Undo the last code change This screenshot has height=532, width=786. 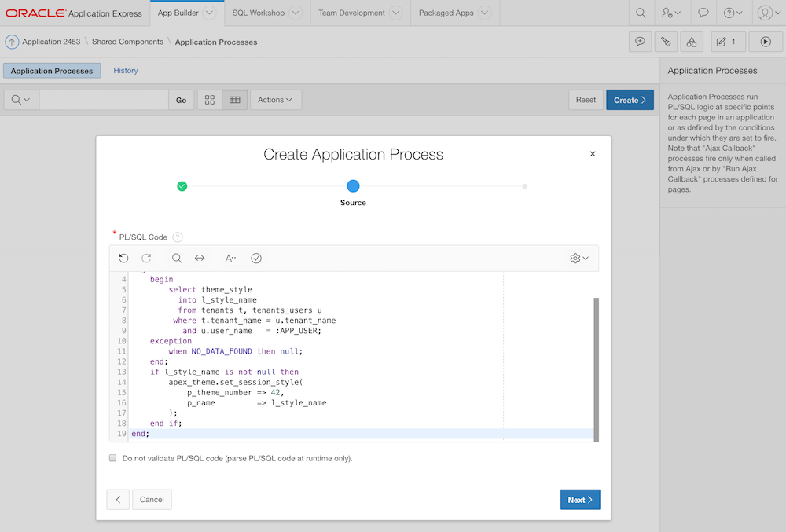[x=123, y=258]
